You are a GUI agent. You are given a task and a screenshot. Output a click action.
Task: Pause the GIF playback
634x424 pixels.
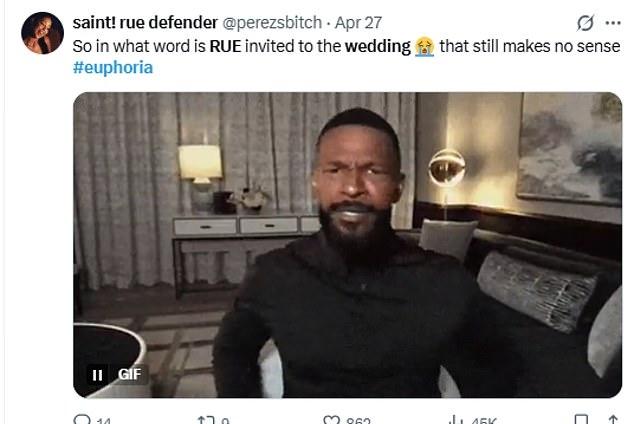point(98,374)
